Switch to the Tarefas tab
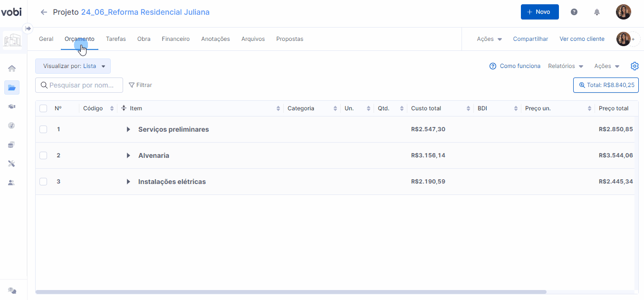The height and width of the screenshot is (300, 644). [x=116, y=39]
